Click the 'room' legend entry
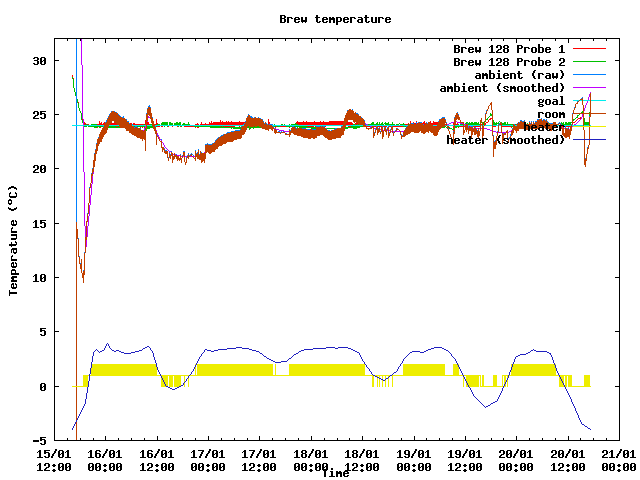The height and width of the screenshot is (480, 640). click(551, 114)
